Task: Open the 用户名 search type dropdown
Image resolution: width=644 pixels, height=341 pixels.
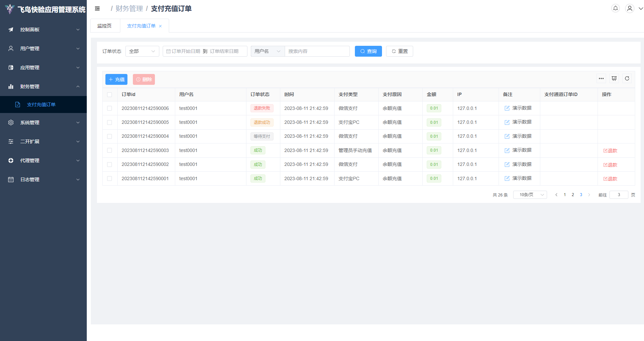Action: [267, 51]
